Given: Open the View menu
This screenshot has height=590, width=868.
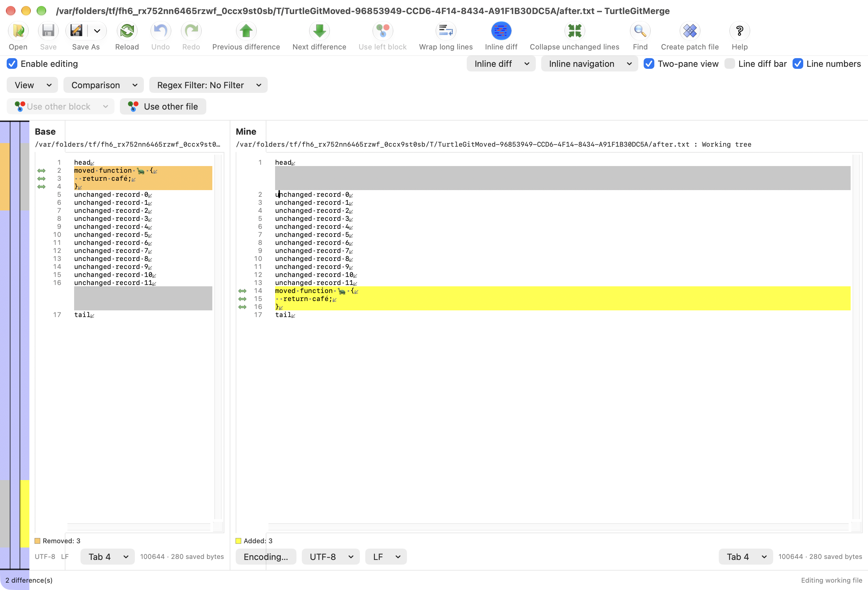Looking at the screenshot, I should 32,85.
